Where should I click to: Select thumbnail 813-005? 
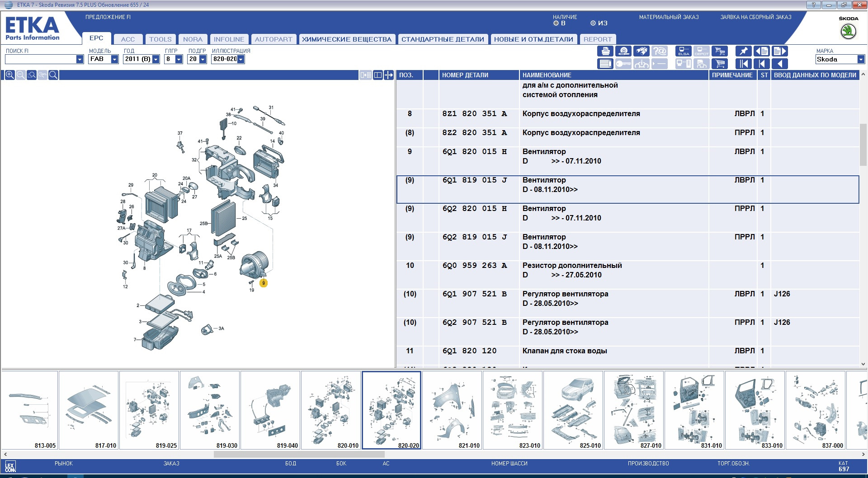pos(29,410)
